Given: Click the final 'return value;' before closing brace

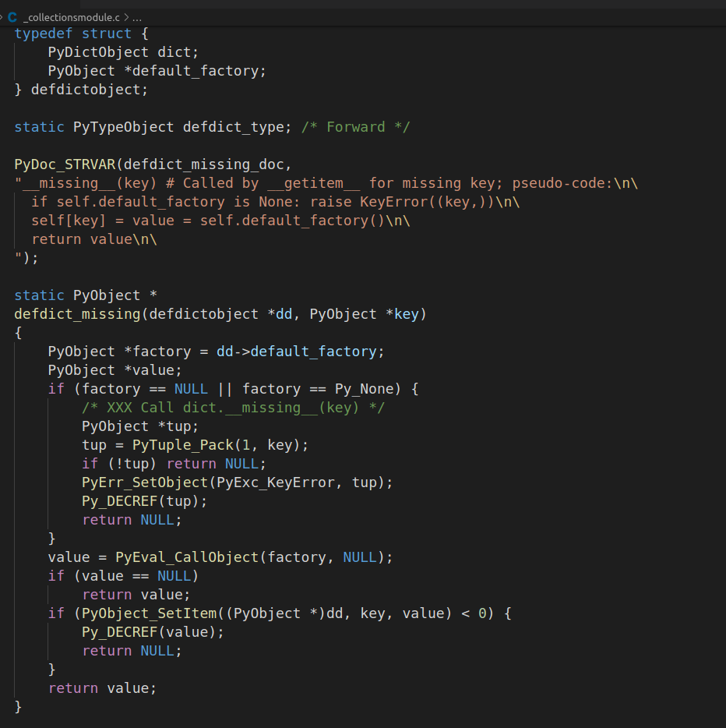Looking at the screenshot, I should click(103, 688).
